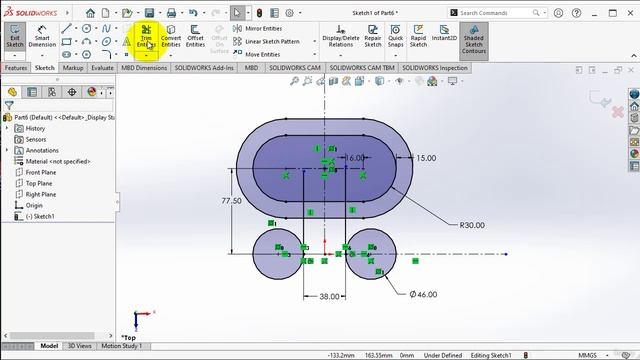Open the SOLIDWORKS Add-Ins tab

204,68
